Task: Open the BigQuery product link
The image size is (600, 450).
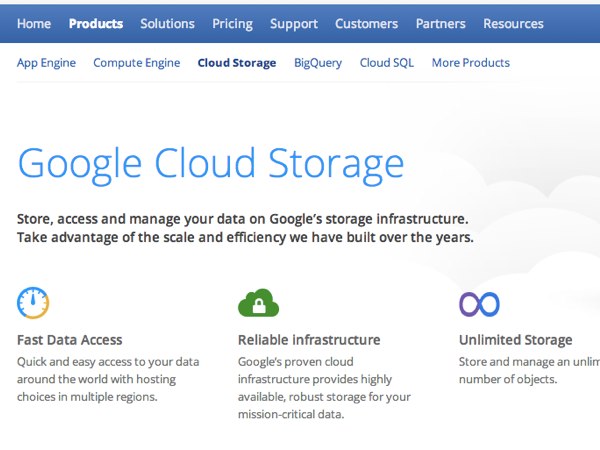Action: (318, 63)
